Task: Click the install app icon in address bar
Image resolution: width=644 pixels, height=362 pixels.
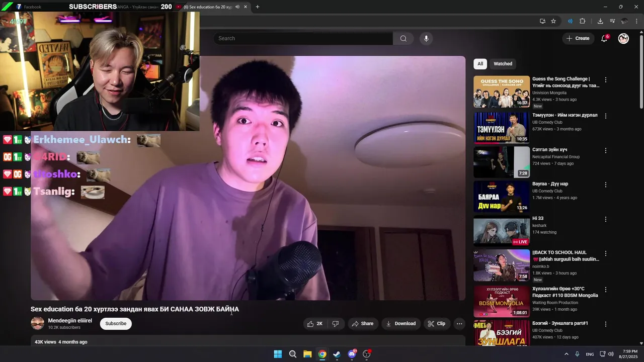Action: tap(542, 21)
